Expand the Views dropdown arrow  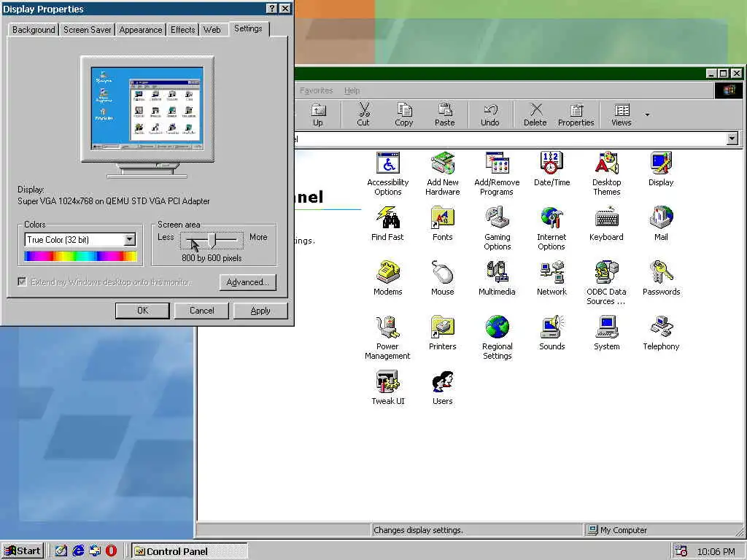click(x=647, y=114)
